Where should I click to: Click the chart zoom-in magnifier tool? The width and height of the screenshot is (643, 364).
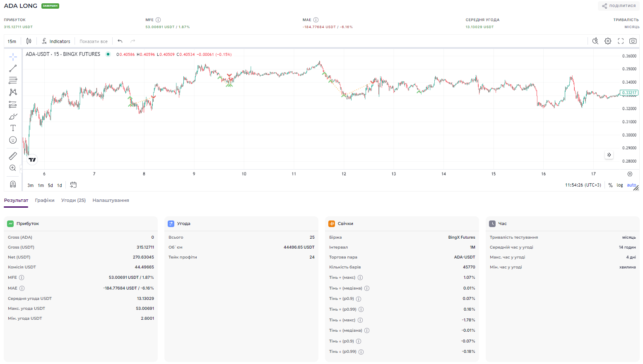click(x=13, y=168)
